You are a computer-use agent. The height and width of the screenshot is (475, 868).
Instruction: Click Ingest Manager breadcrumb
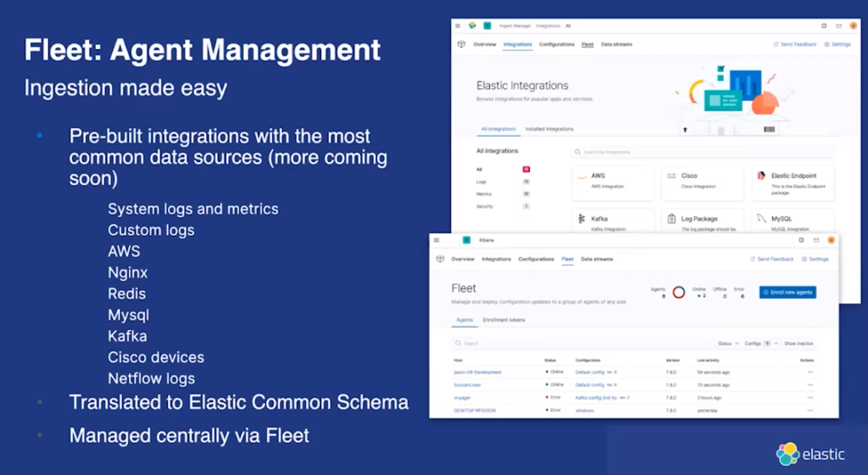(x=515, y=26)
